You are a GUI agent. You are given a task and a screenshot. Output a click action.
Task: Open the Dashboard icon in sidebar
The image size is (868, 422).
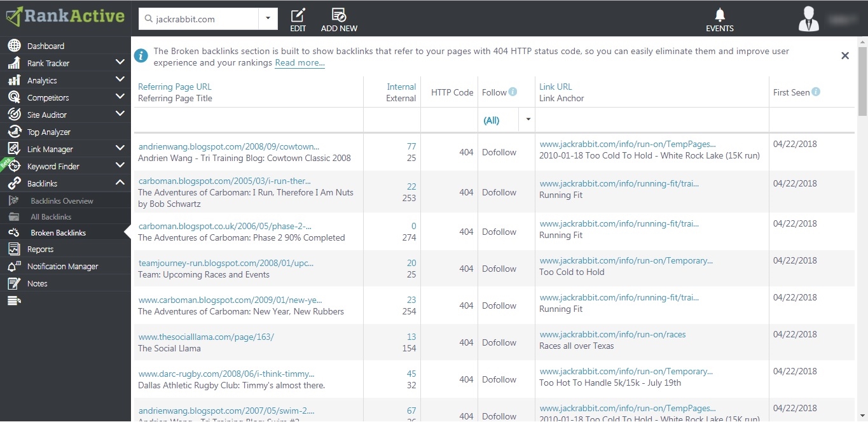(x=14, y=46)
